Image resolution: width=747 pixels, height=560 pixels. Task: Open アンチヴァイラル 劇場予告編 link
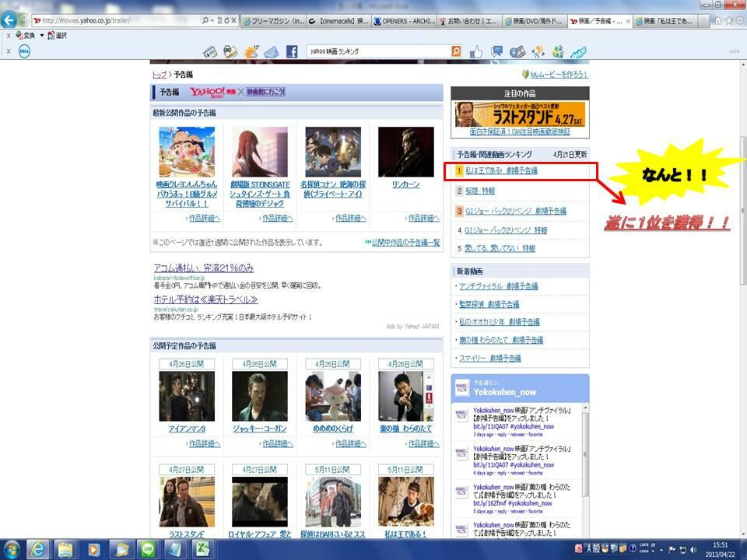pyautogui.click(x=498, y=286)
